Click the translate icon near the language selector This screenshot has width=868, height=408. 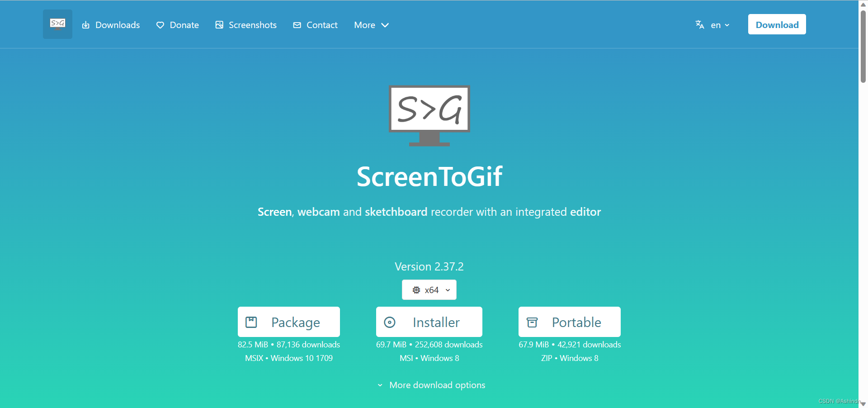point(699,25)
